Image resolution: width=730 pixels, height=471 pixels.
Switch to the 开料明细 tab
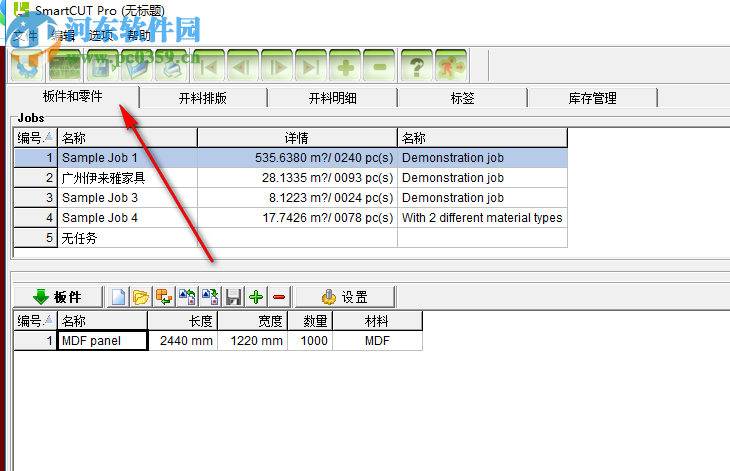coord(332,98)
